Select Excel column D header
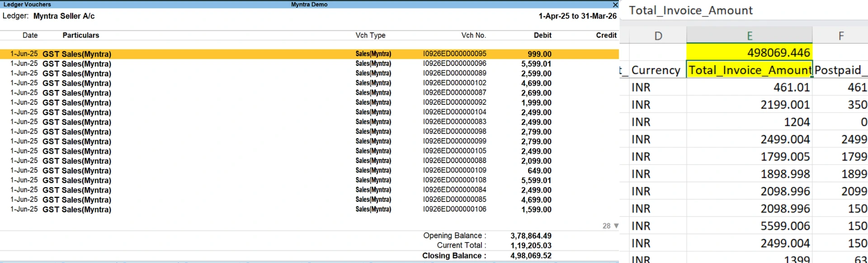 click(658, 36)
